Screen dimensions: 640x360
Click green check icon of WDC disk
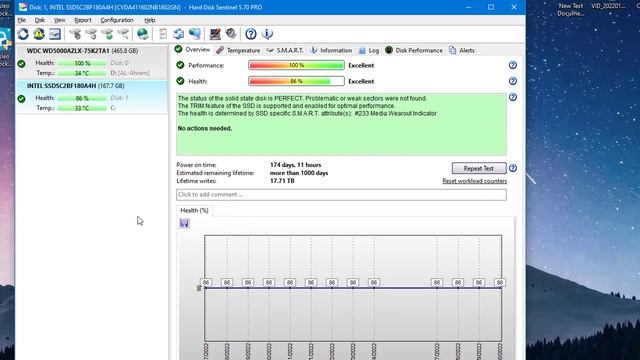click(22, 64)
